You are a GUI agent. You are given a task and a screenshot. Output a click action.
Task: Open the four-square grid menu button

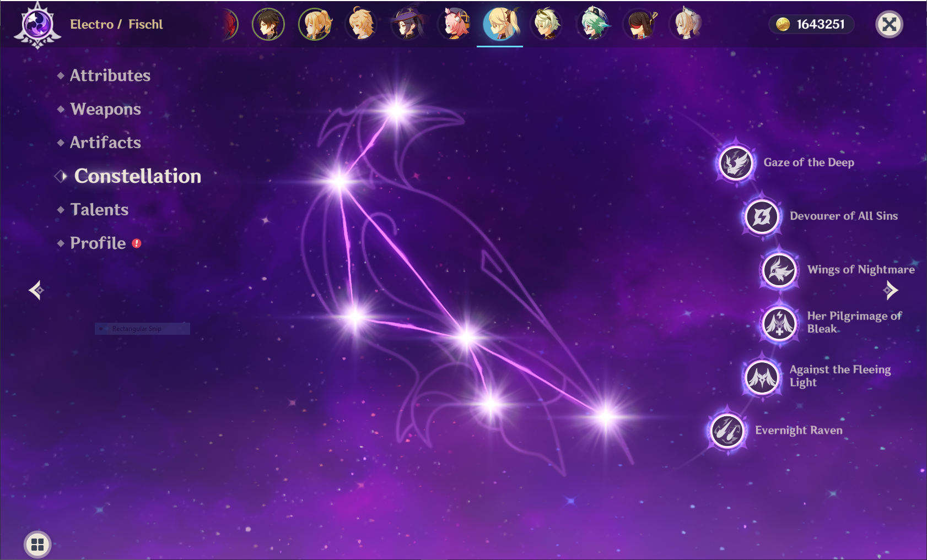[x=37, y=545]
